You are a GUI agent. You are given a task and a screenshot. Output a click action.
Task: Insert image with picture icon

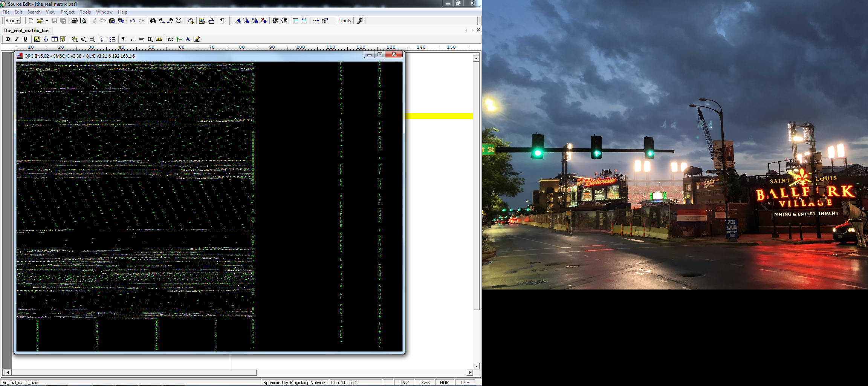37,39
